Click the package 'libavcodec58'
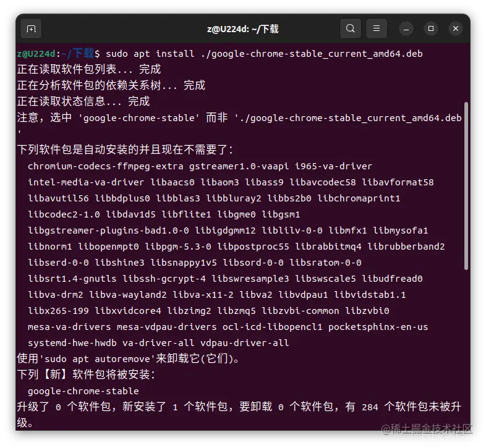The height and width of the screenshot is (448, 486). [x=323, y=182]
